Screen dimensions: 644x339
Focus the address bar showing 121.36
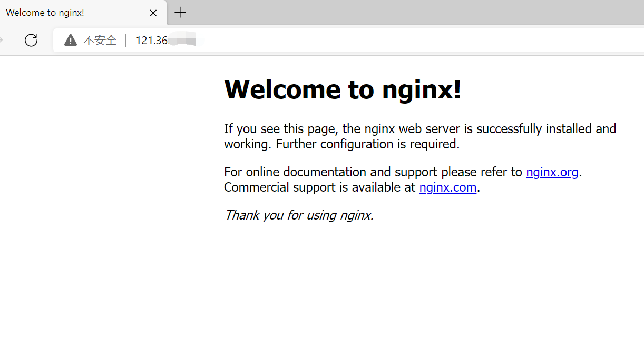click(348, 40)
